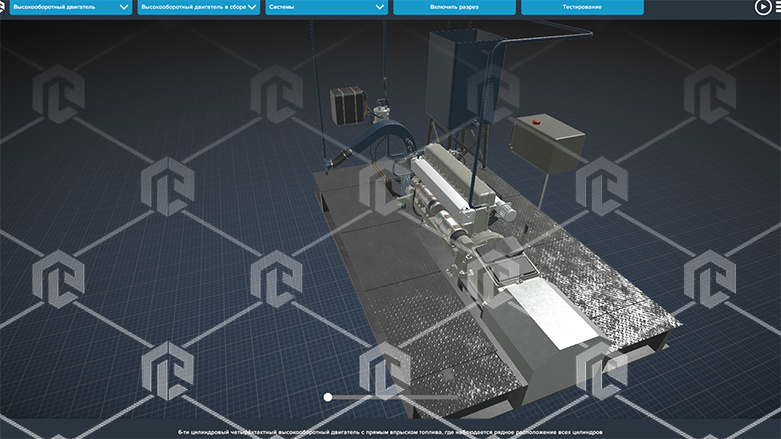This screenshot has width=781, height=439.
Task: Expand the 'Высокооборотный двигатель в сборе' dropdown
Action: [x=198, y=7]
